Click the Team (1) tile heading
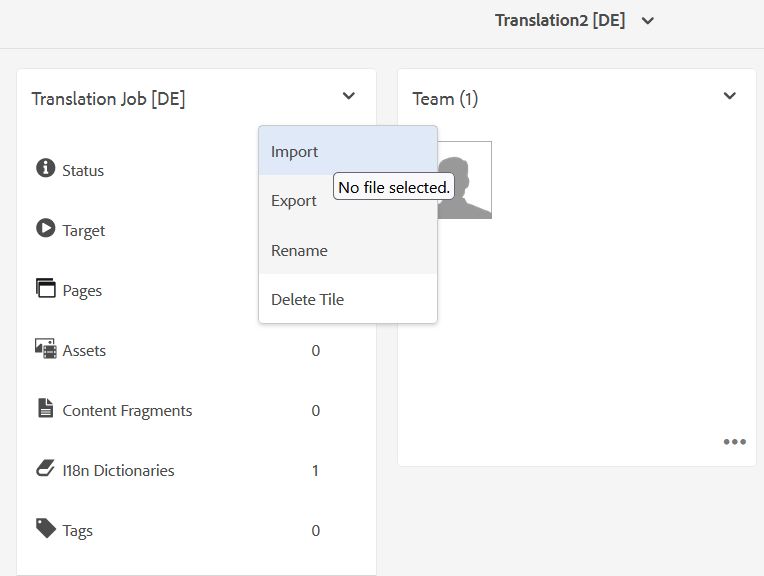The width and height of the screenshot is (764, 576). [x=445, y=99]
